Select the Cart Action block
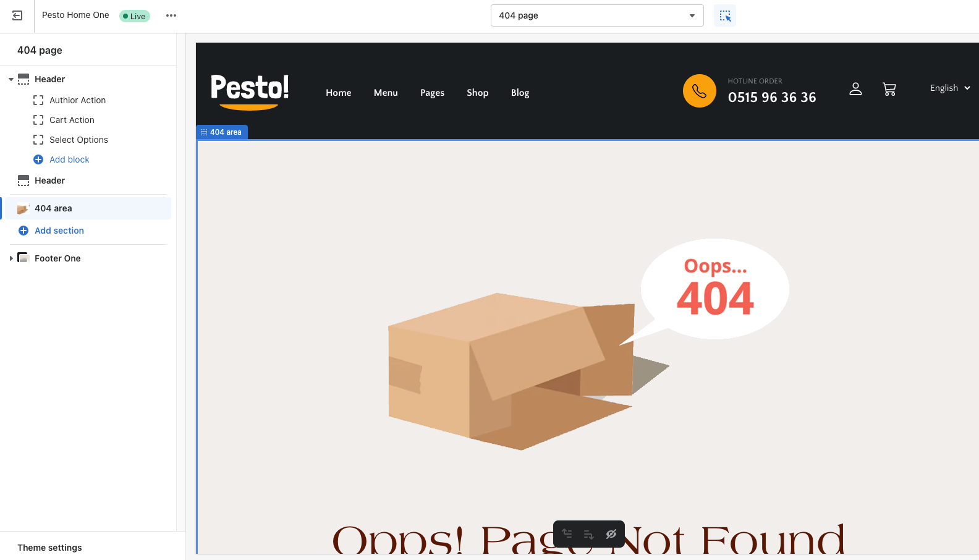Image resolution: width=979 pixels, height=560 pixels. (x=72, y=120)
